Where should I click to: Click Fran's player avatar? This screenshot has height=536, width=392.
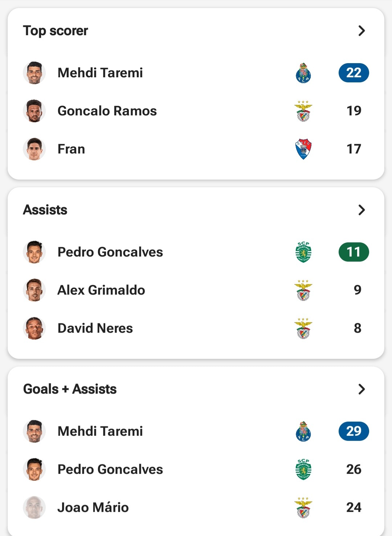(34, 149)
